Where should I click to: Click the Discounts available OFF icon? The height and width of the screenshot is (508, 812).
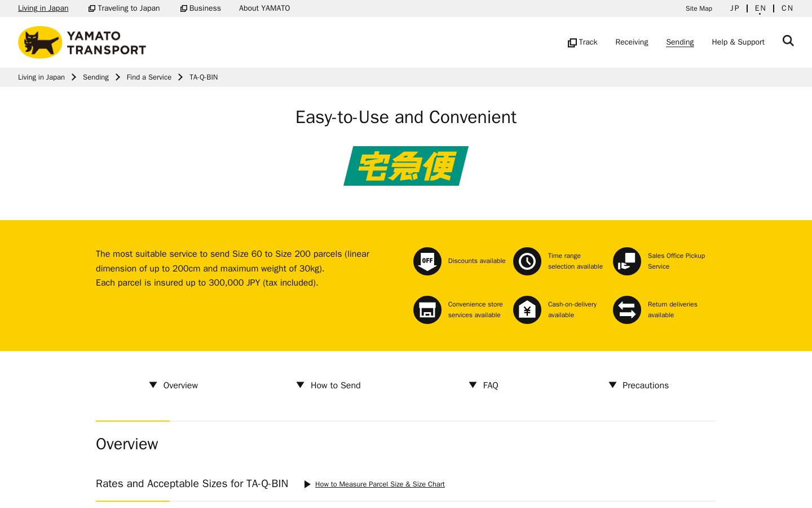[x=427, y=261]
